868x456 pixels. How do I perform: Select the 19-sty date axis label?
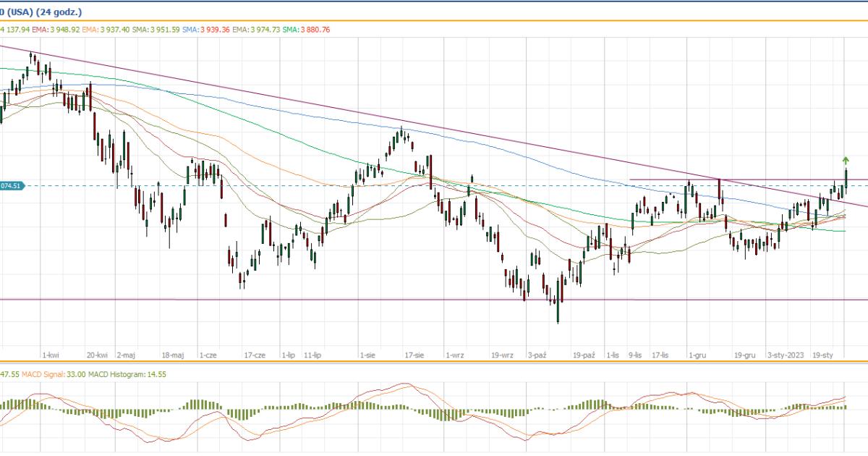(824, 355)
